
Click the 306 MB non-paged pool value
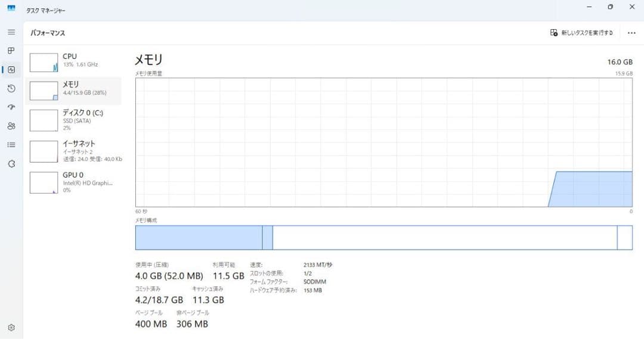tap(192, 324)
